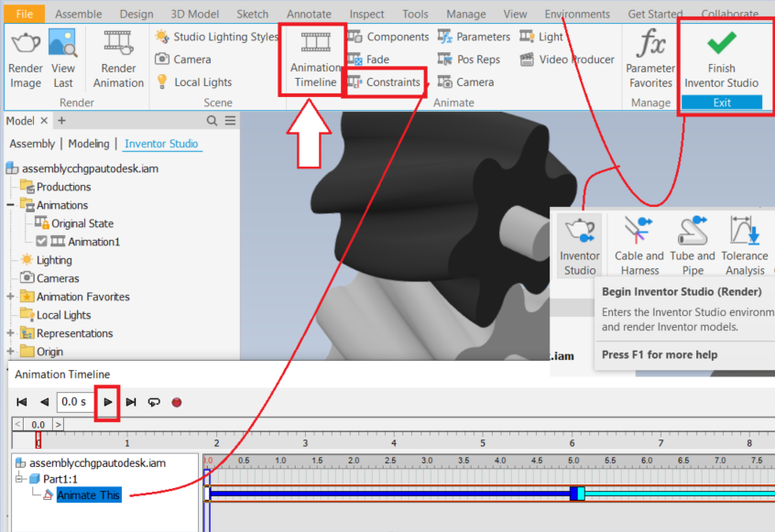This screenshot has height=532, width=775.
Task: Click the 0.0 s time input field
Action: 74,402
